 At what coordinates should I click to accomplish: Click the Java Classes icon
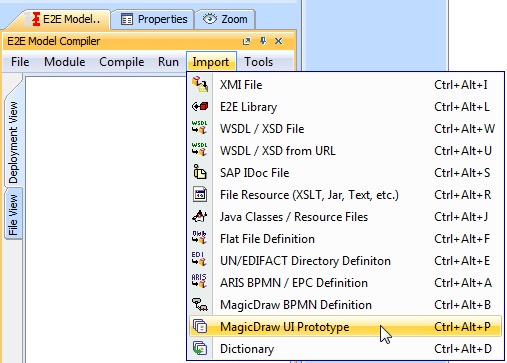pyautogui.click(x=200, y=217)
